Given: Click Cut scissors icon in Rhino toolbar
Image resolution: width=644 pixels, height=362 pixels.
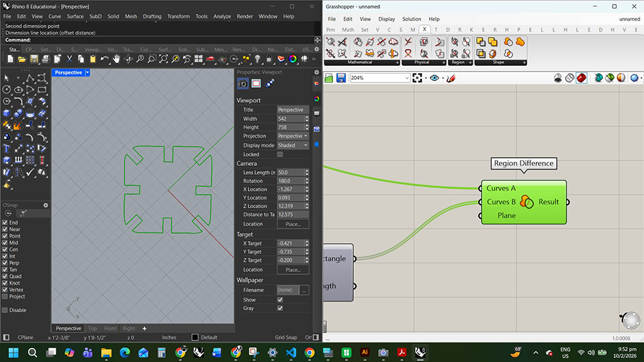Looking at the screenshot, I should click(x=69, y=59).
